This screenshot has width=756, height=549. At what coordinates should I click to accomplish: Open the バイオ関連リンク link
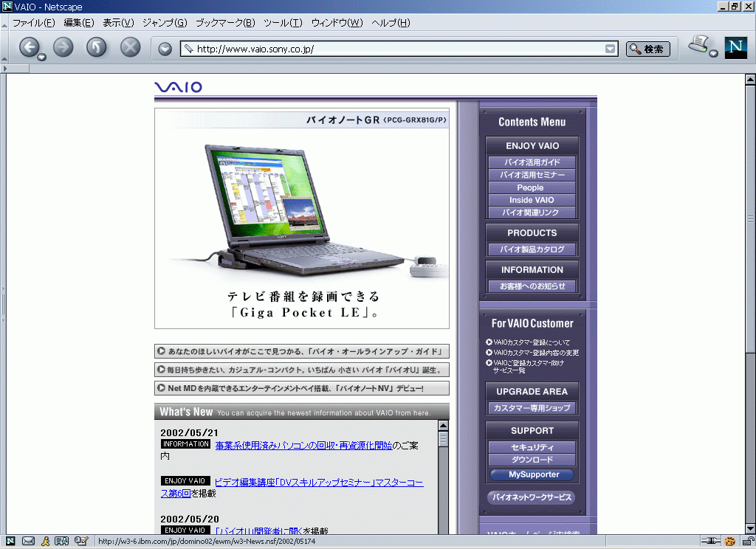[x=532, y=213]
